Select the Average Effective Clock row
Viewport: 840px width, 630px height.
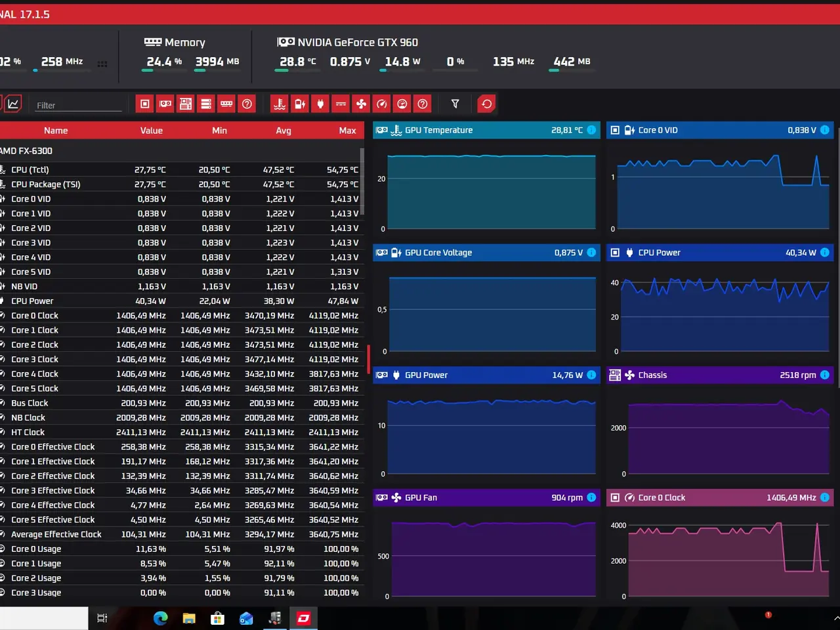tap(180, 535)
